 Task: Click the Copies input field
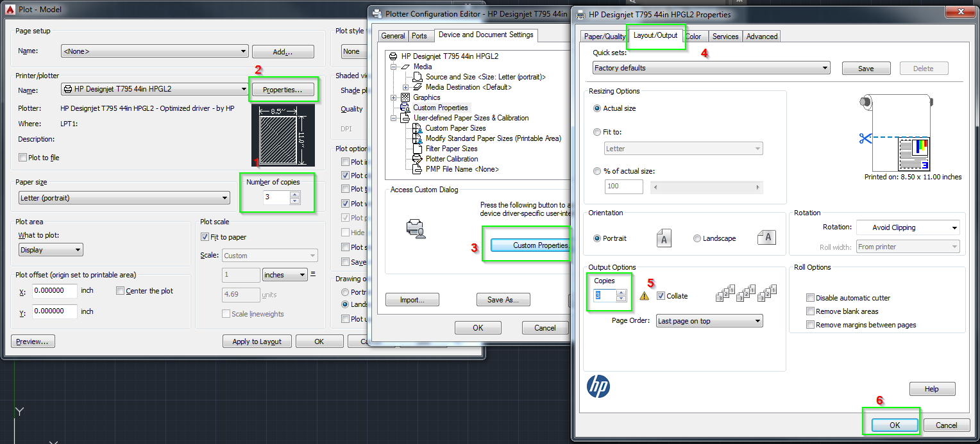(604, 295)
